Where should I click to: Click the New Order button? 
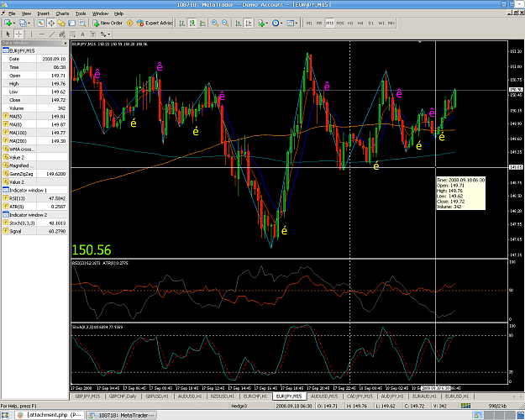click(108, 23)
